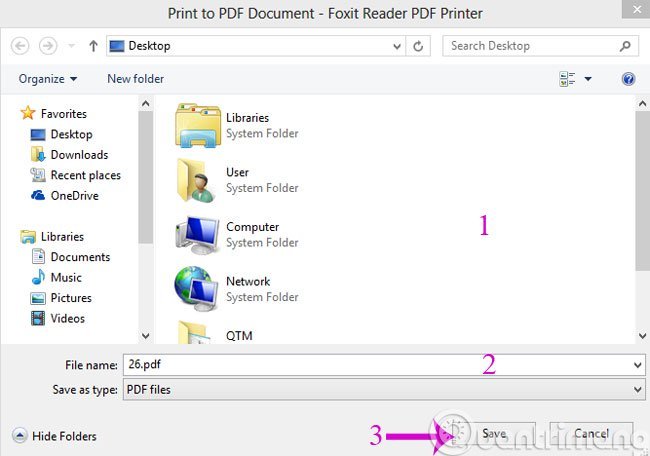Viewport: 650px width, 456px height.
Task: Go forward using the Forward arrow
Action: click(48, 46)
